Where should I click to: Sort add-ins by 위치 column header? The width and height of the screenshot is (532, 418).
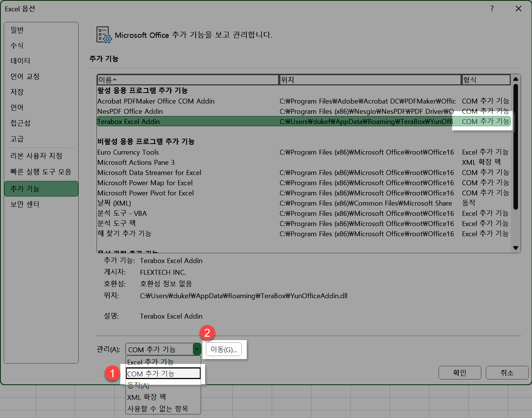[x=370, y=80]
